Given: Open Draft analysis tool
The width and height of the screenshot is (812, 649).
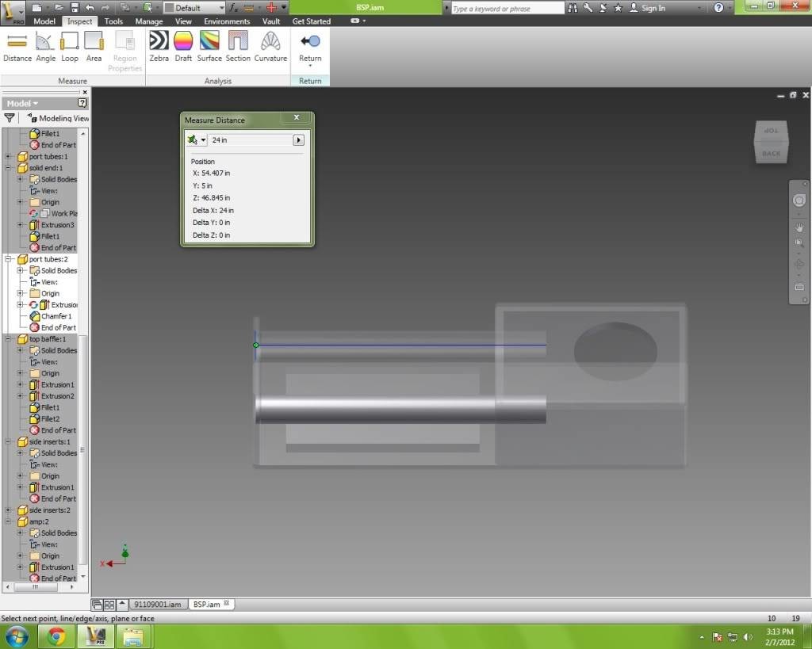Looking at the screenshot, I should (x=183, y=47).
